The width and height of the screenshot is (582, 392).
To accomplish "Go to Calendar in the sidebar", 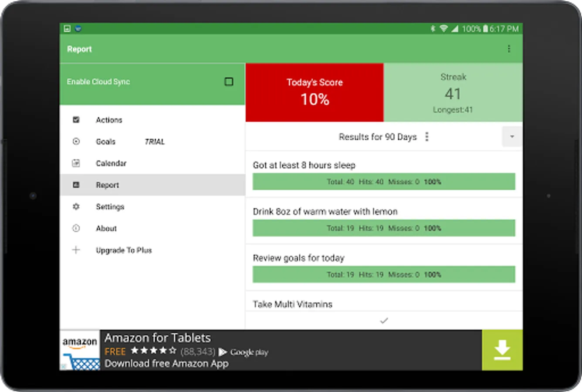I will coord(152,163).
